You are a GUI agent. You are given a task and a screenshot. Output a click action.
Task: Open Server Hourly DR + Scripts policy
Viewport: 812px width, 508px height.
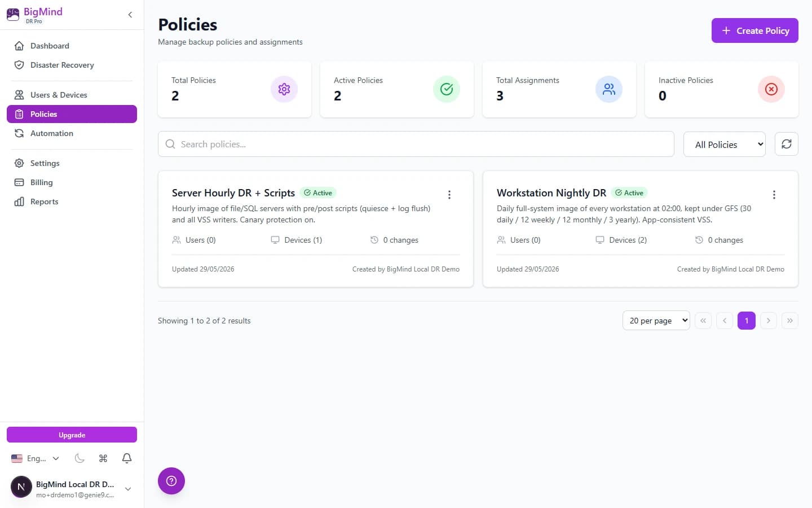point(233,193)
